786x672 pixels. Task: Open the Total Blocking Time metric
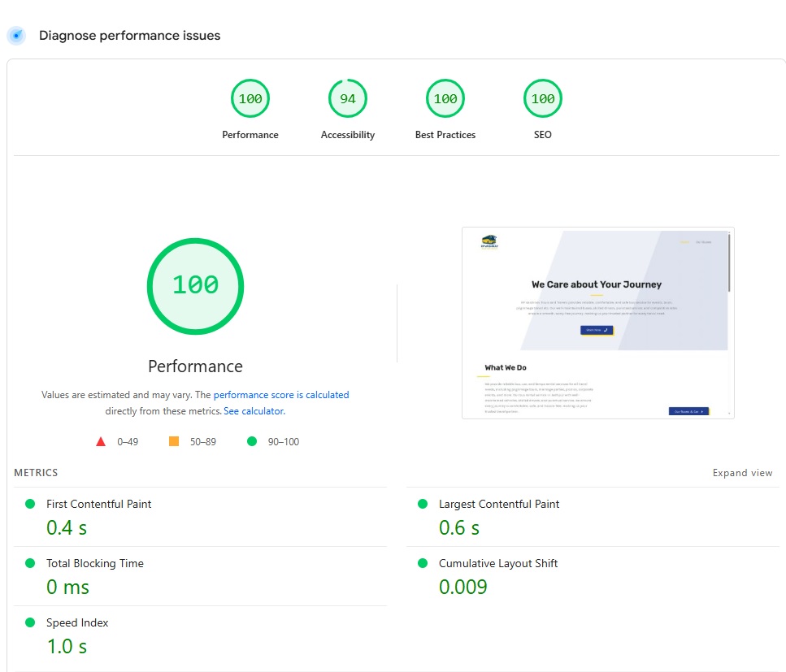(94, 563)
